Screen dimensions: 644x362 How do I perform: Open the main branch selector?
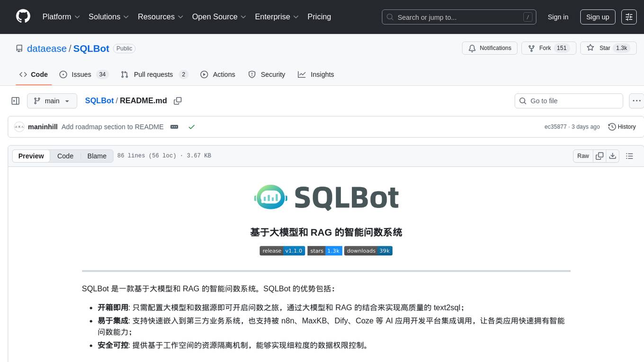tap(52, 101)
